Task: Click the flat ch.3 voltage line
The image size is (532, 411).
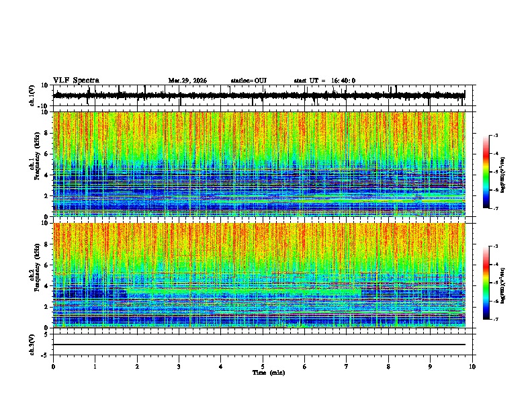Action: [x=259, y=345]
